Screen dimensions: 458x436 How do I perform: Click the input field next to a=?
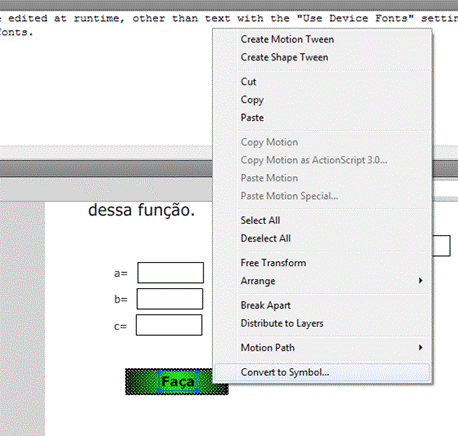point(171,273)
